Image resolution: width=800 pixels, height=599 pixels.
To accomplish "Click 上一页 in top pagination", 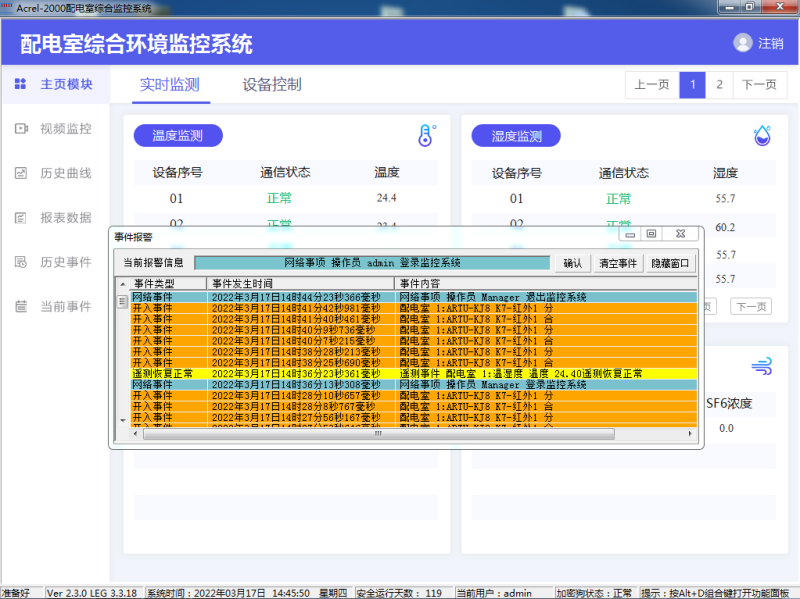I will pyautogui.click(x=652, y=85).
